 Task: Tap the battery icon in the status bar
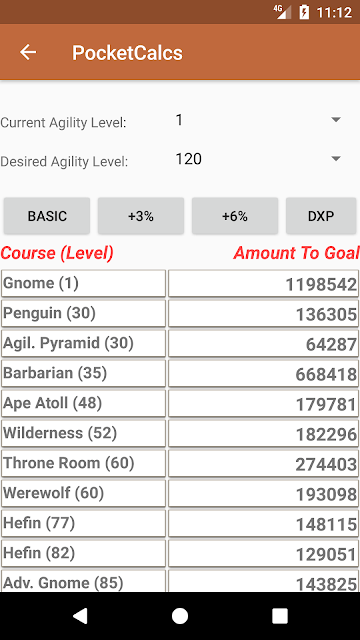click(304, 12)
